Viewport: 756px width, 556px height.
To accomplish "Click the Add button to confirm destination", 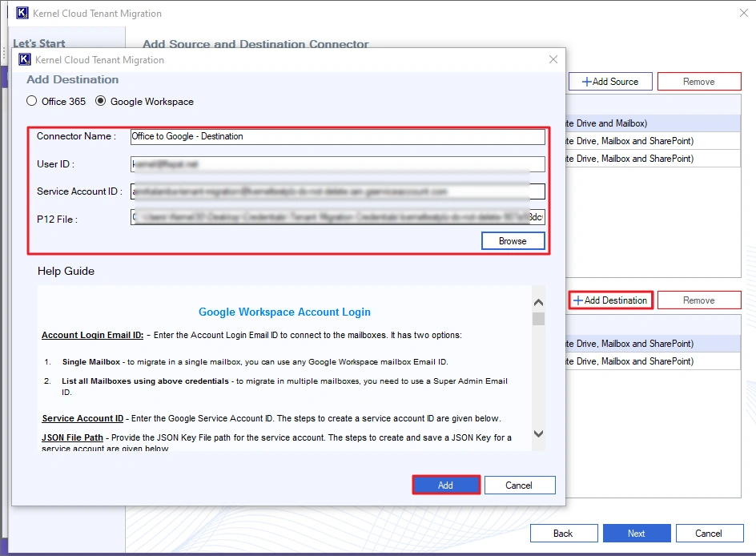I will (x=446, y=485).
